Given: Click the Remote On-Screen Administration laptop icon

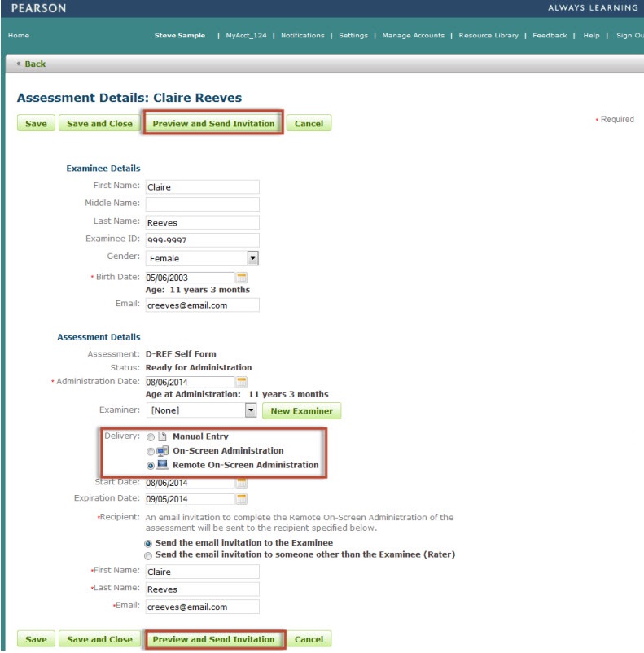Looking at the screenshot, I should [x=162, y=465].
